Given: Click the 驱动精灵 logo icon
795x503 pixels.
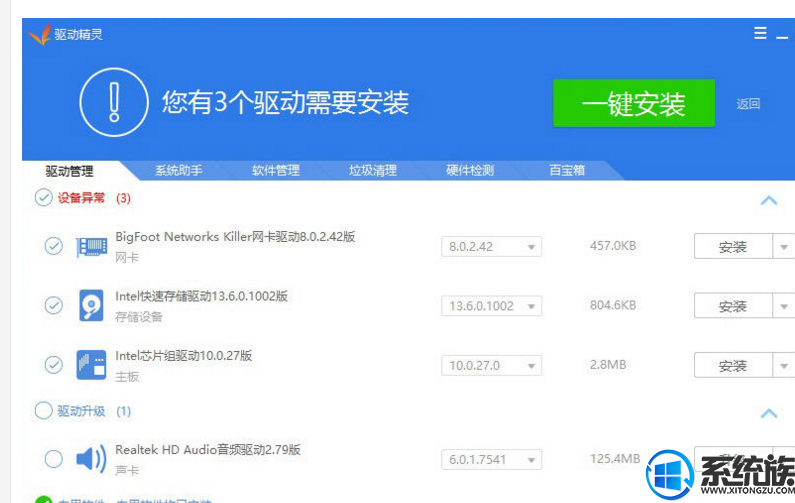Looking at the screenshot, I should (x=40, y=34).
